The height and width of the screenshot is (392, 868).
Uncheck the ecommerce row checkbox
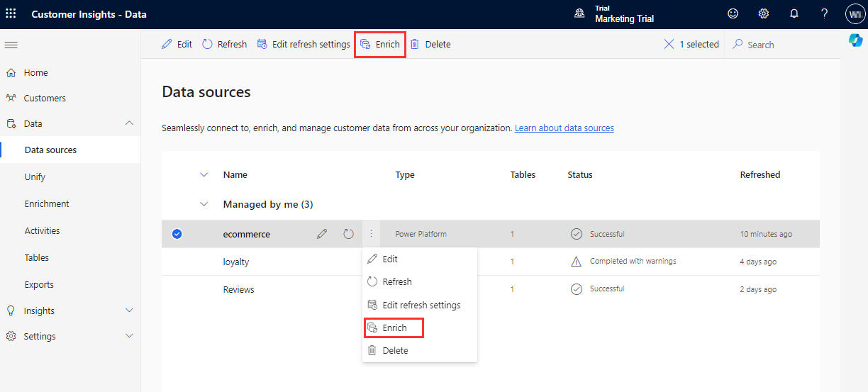click(x=177, y=234)
